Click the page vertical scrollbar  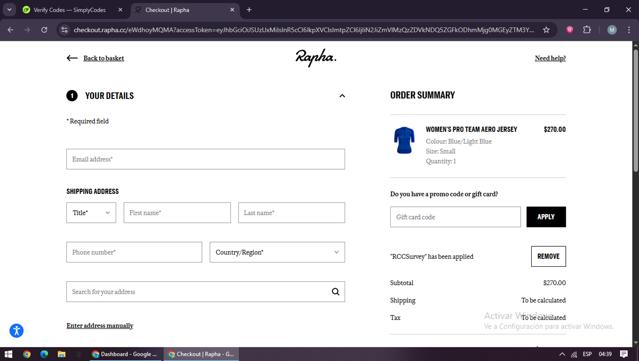(x=635, y=110)
